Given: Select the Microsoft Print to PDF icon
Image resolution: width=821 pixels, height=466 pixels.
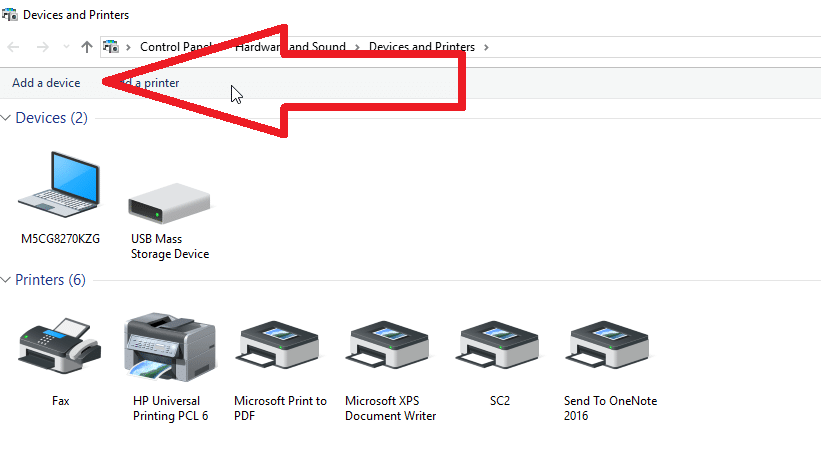Looking at the screenshot, I should coord(278,345).
